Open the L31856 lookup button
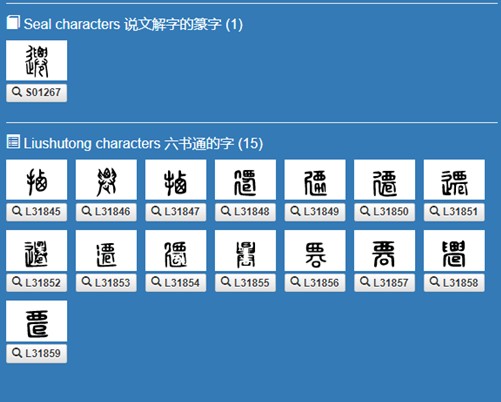The image size is (501, 402). pyautogui.click(x=315, y=283)
